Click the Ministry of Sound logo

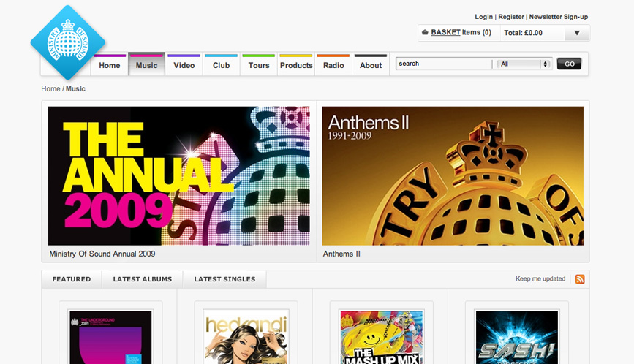pyautogui.click(x=67, y=42)
